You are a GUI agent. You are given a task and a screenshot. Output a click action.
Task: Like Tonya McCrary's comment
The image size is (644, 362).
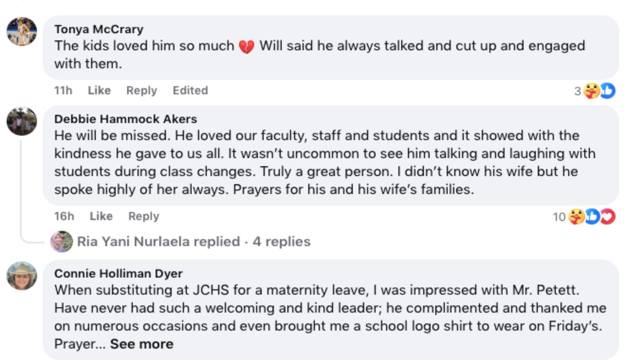99,90
